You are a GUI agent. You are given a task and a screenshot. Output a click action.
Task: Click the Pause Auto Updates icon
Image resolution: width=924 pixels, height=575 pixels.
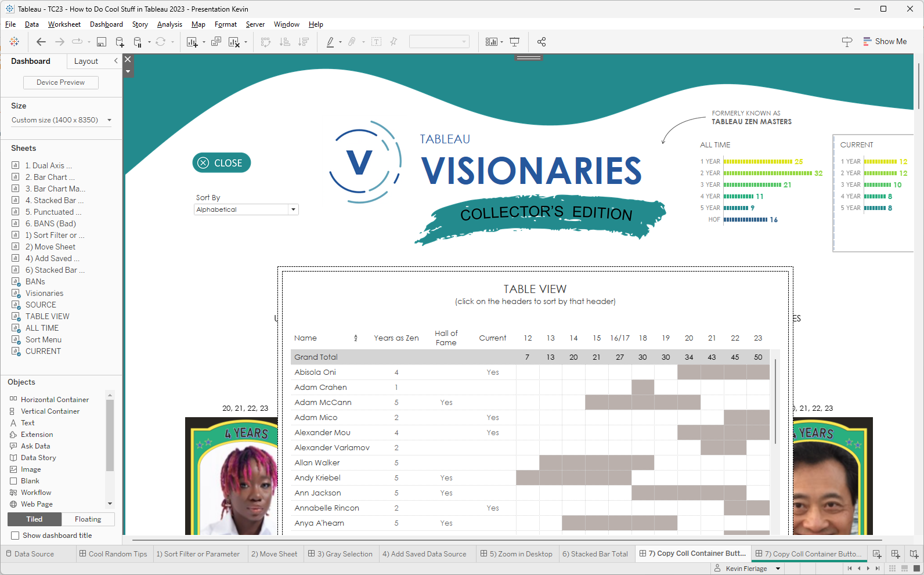tap(138, 42)
